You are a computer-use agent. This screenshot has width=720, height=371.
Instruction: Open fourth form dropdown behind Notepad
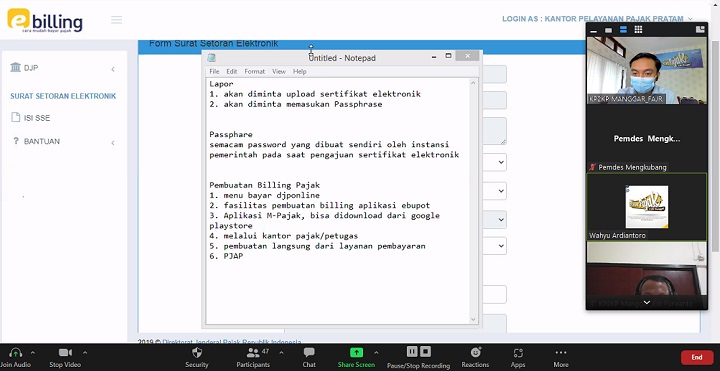click(x=501, y=246)
